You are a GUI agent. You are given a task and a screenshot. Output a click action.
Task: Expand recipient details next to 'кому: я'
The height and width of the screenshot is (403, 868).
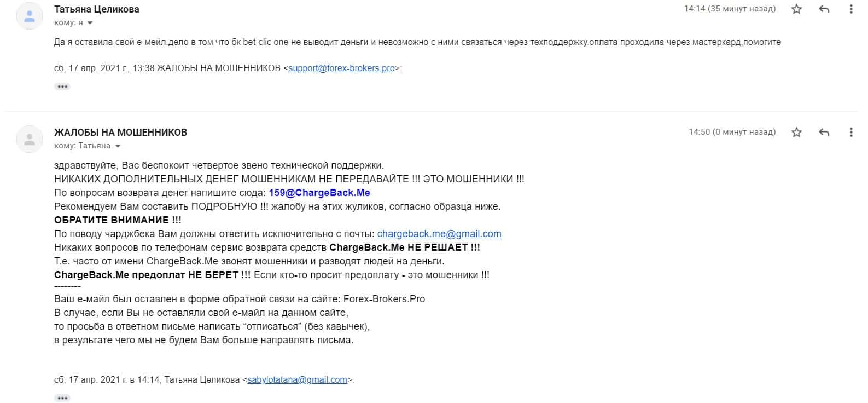pos(90,23)
